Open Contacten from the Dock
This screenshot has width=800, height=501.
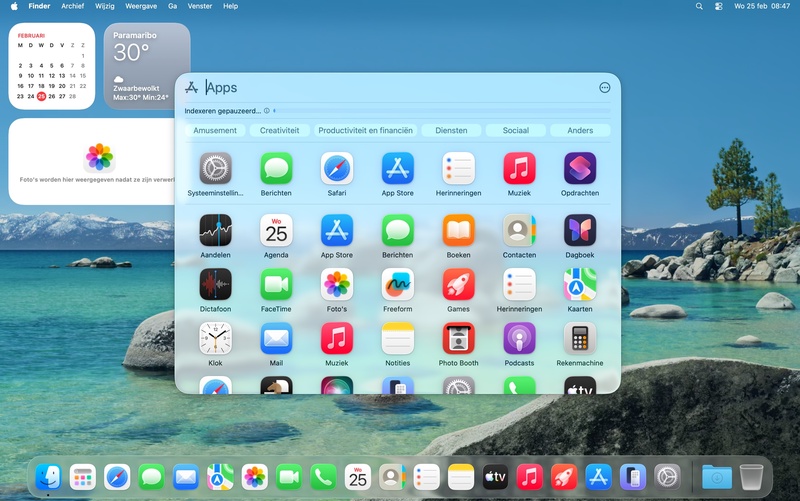pos(392,478)
